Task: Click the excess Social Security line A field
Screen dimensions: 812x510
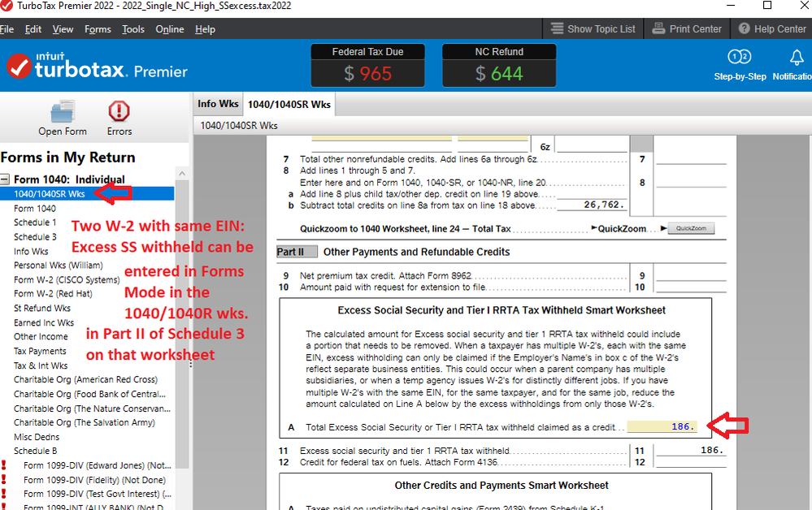Action: point(662,426)
